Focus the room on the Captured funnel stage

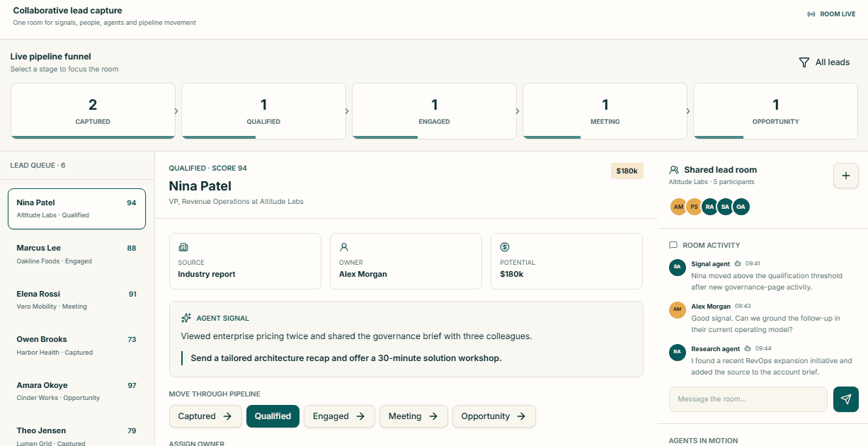tap(93, 110)
